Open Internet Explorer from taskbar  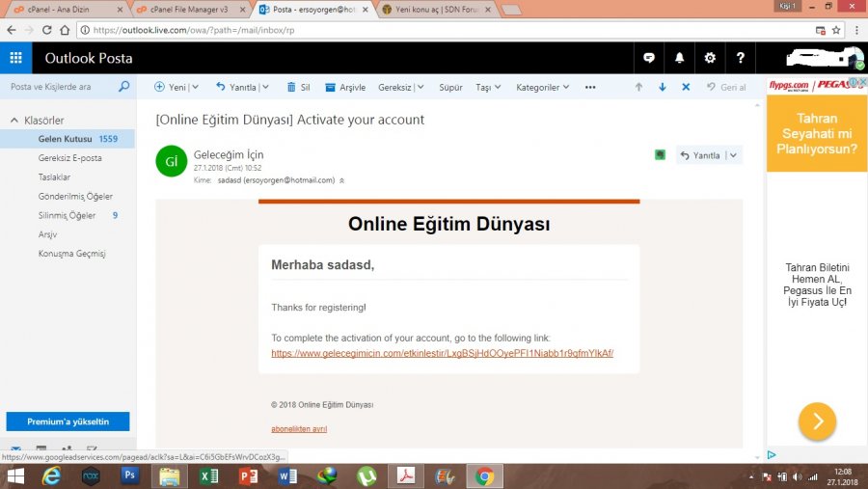click(51, 476)
